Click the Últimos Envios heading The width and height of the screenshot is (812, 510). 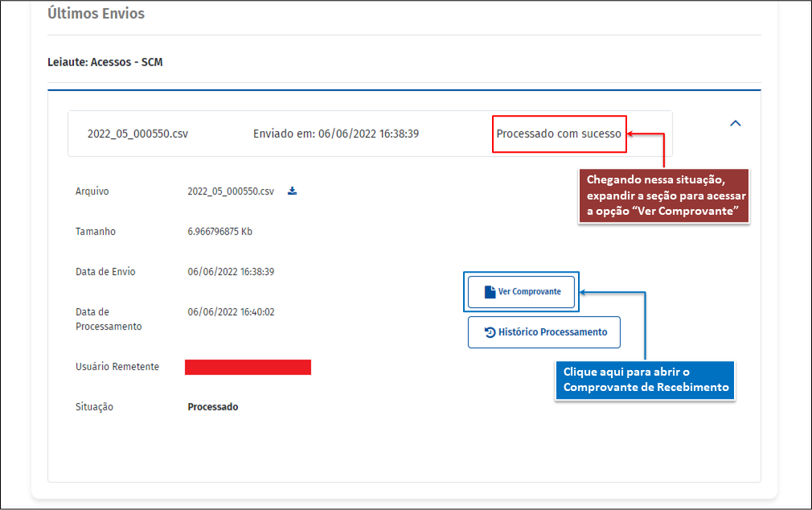[96, 14]
